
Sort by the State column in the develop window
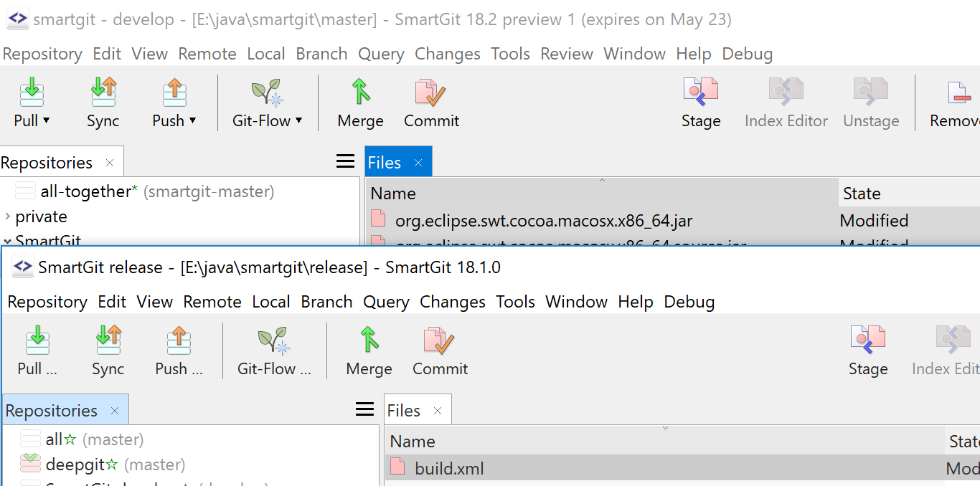[862, 194]
